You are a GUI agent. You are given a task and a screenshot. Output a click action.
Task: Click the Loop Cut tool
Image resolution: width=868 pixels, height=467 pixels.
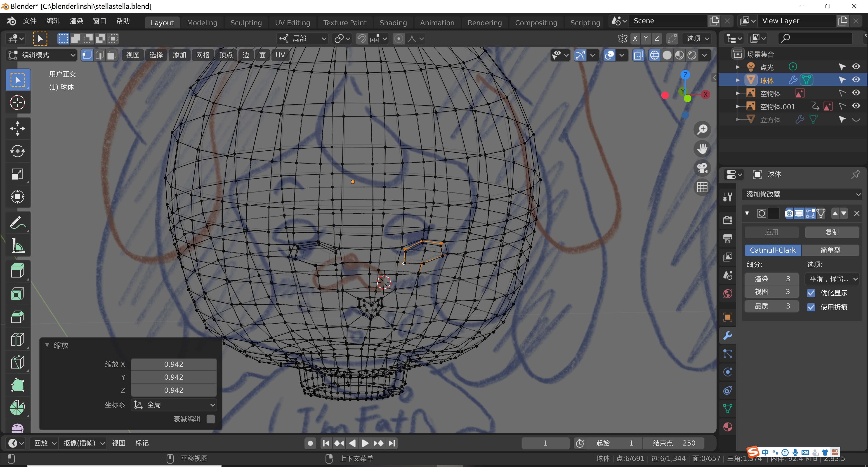click(18, 339)
